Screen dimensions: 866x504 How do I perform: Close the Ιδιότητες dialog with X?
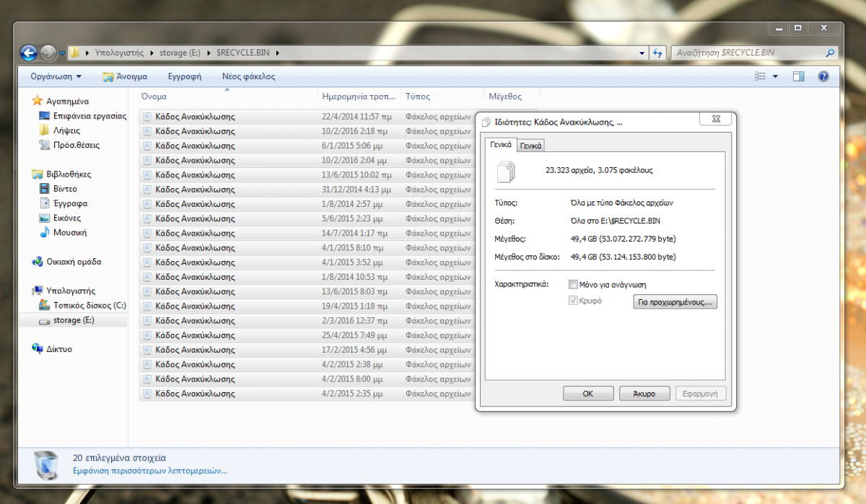(714, 120)
